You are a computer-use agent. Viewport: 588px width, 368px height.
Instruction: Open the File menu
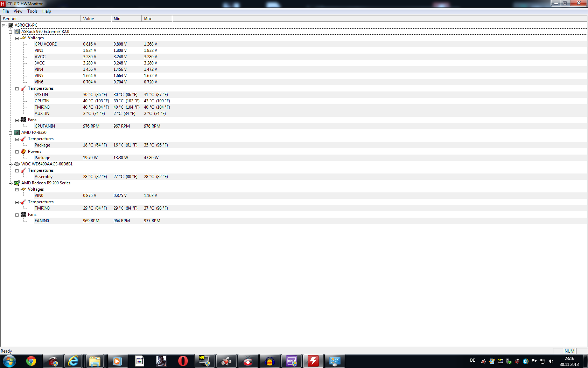pyautogui.click(x=6, y=11)
